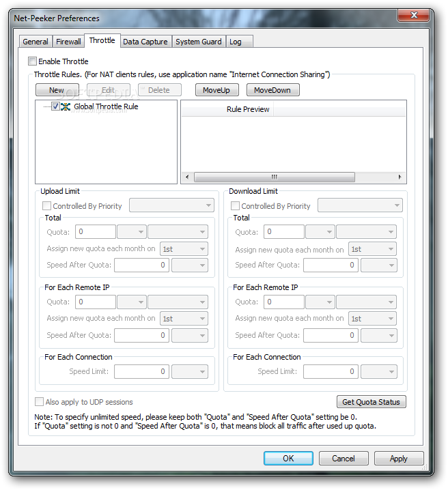Open Download Controlled By Priority dropdown
This screenshot has height=490, width=448.
[x=360, y=205]
